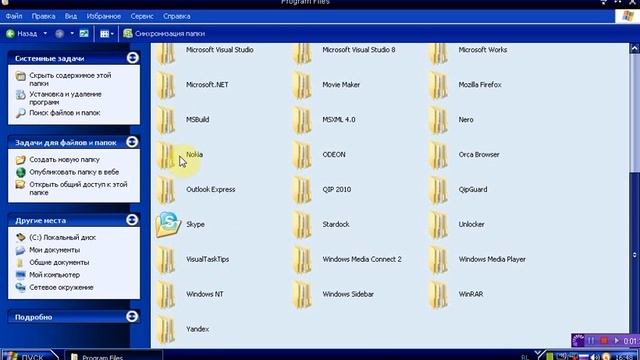Select the VisualTaskTips folder name
Screen dimensions: 640x360
[x=207, y=260]
